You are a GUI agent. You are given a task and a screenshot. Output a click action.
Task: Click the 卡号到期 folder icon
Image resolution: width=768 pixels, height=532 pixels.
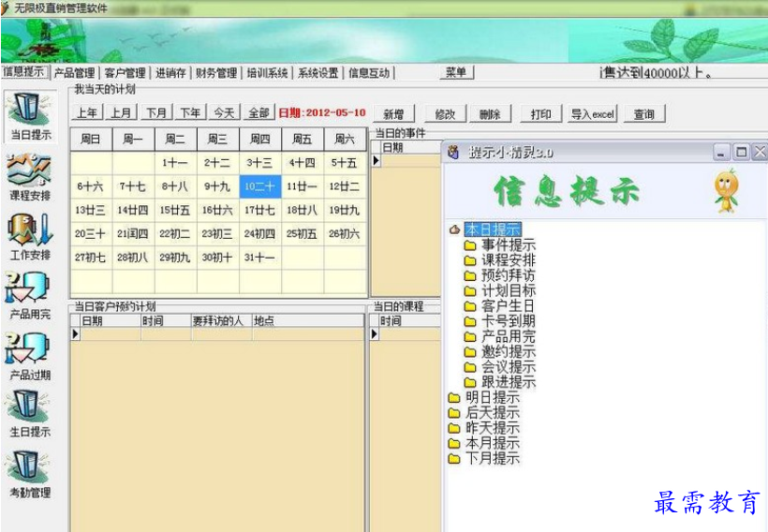[x=470, y=321]
